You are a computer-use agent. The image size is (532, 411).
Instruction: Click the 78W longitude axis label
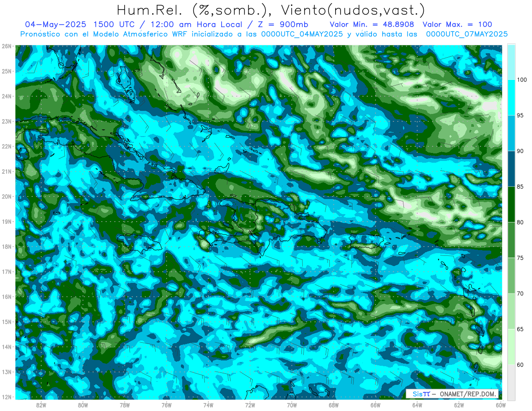coord(125,405)
